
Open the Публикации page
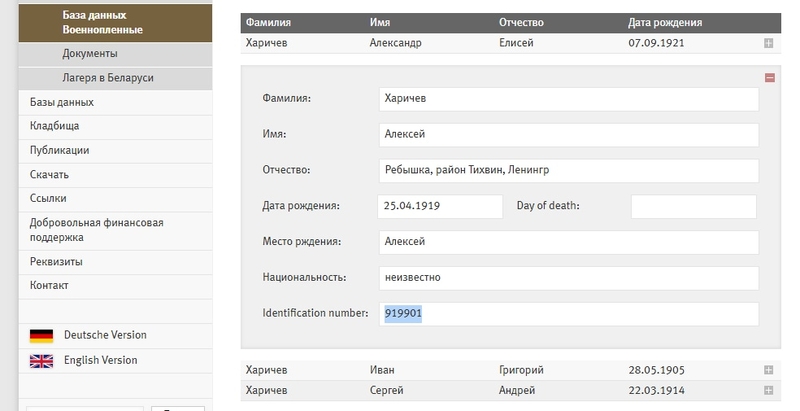coord(60,150)
